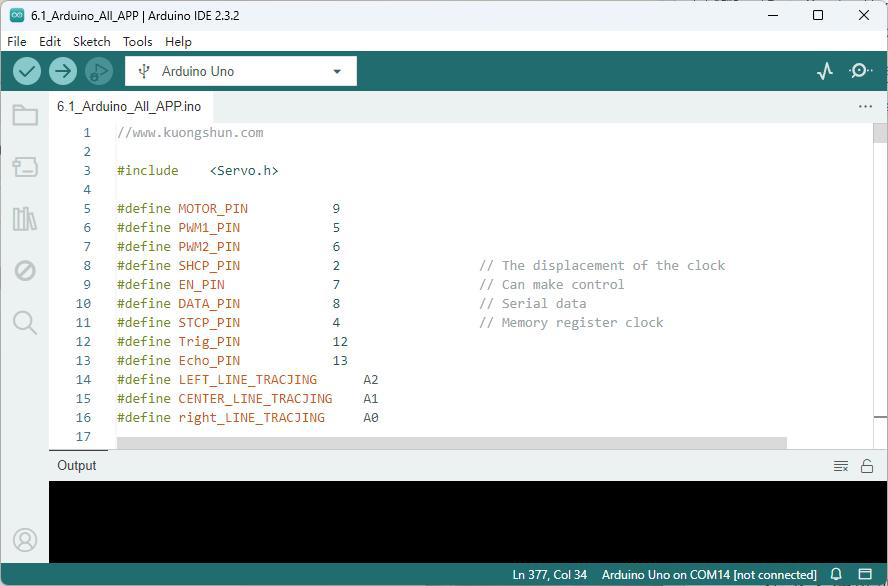Click the Ln 377, Col 34 status

549,574
